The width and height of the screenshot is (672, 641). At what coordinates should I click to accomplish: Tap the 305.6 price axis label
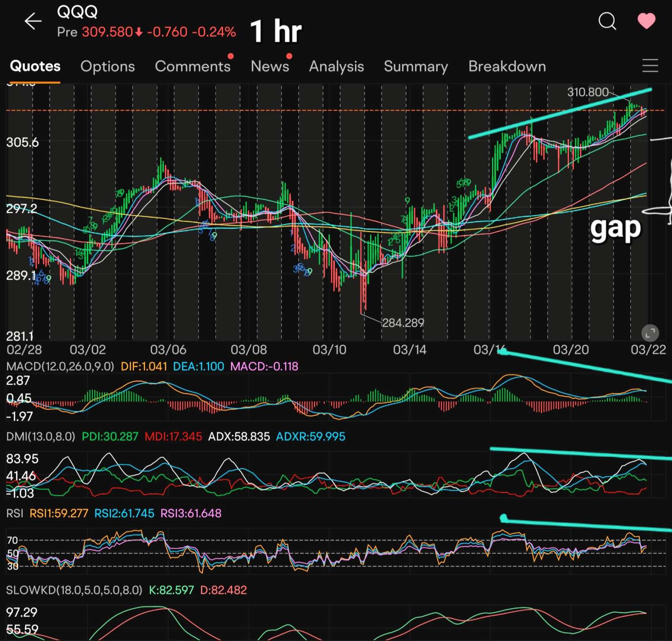pyautogui.click(x=22, y=142)
